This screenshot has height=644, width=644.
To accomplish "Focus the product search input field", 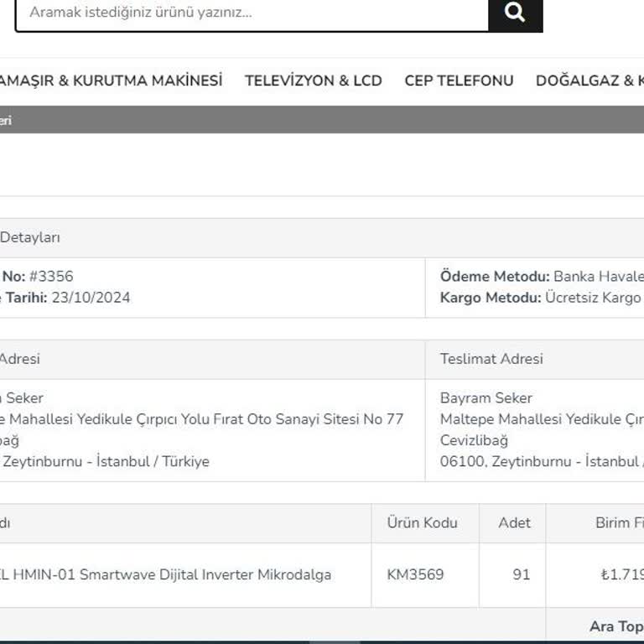I will 252,13.
